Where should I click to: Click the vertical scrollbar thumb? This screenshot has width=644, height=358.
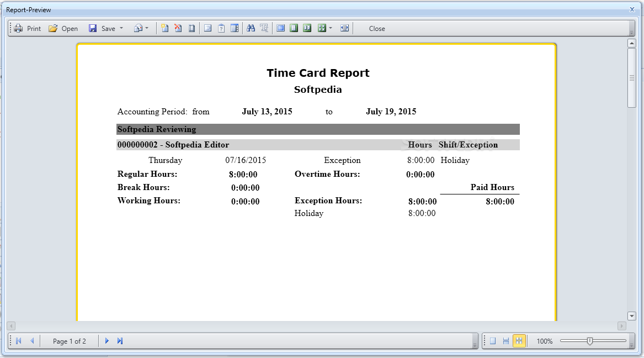coord(632,78)
